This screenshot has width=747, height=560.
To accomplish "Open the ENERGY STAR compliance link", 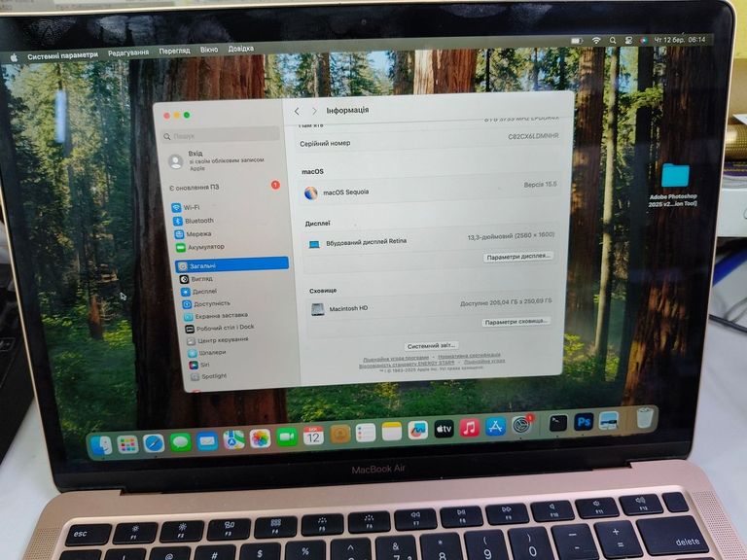I will [407, 363].
